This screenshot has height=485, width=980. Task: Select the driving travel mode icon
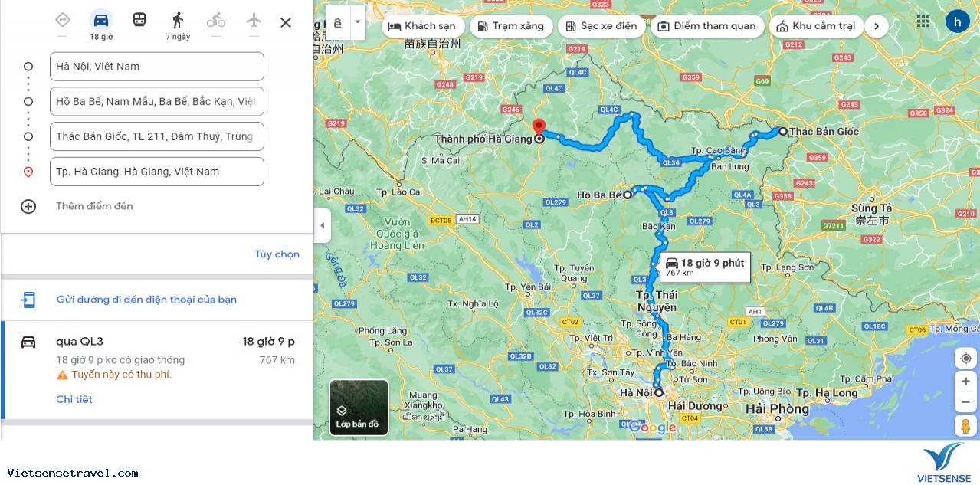(x=101, y=21)
